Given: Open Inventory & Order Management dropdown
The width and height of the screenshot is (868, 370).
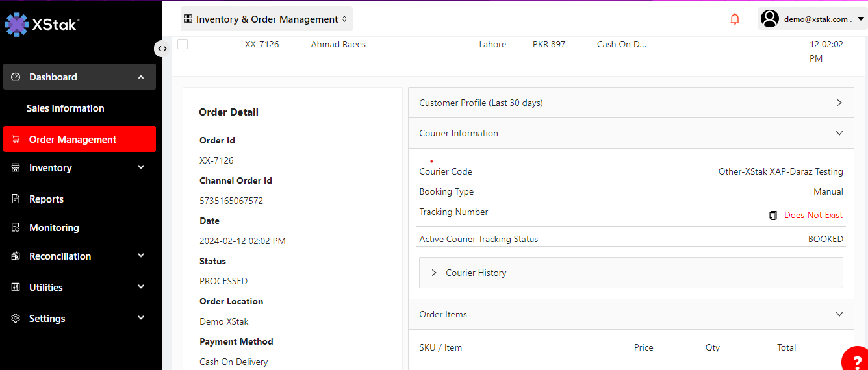Looking at the screenshot, I should coord(266,19).
